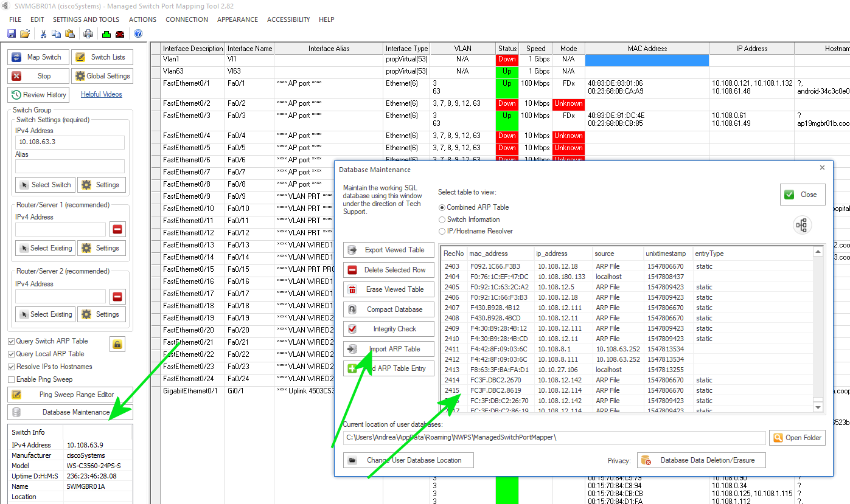Clear Router/Server 2 with red minus button

click(117, 296)
